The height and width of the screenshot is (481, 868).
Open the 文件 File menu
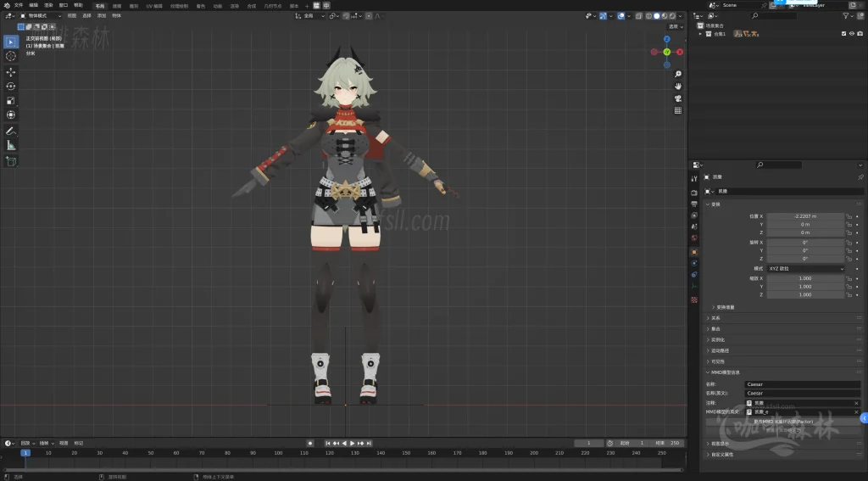coord(19,5)
